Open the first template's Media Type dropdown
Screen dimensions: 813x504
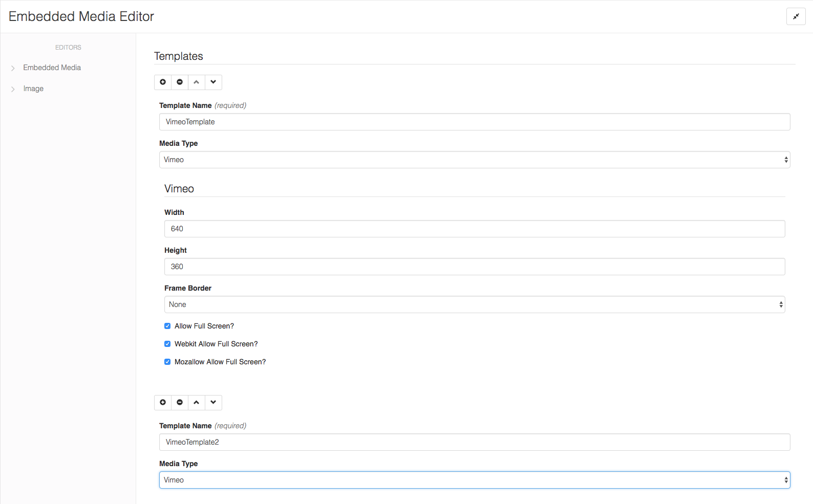(x=474, y=160)
